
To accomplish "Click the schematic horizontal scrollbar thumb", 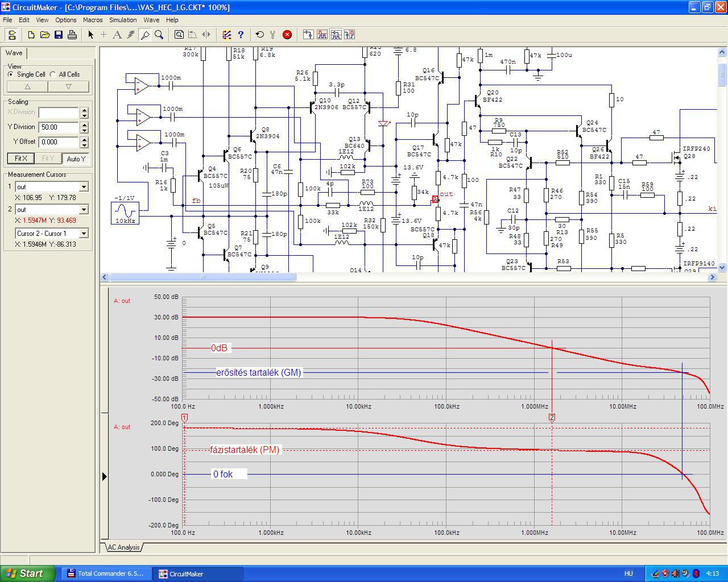I will pyautogui.click(x=202, y=277).
